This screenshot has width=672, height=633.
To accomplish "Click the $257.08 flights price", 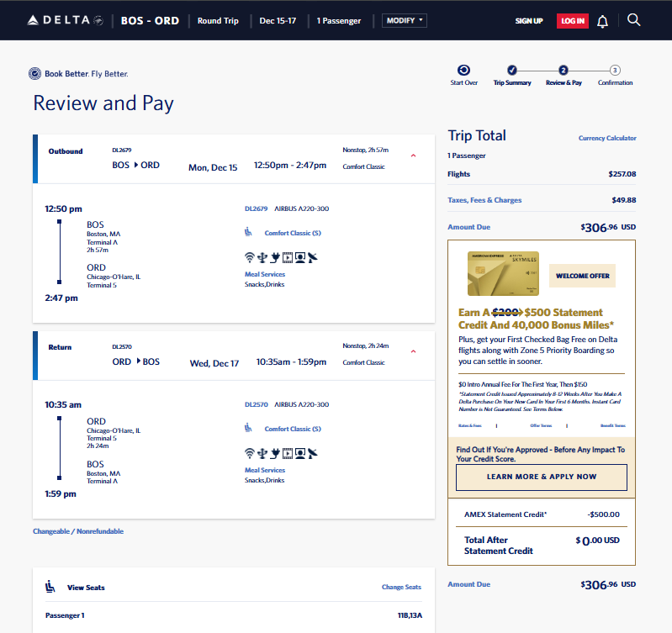I will (622, 174).
